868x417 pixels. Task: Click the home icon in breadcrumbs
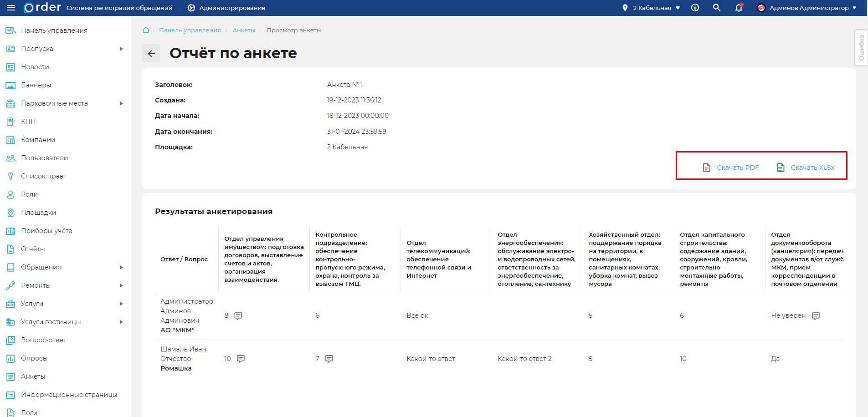[x=146, y=30]
